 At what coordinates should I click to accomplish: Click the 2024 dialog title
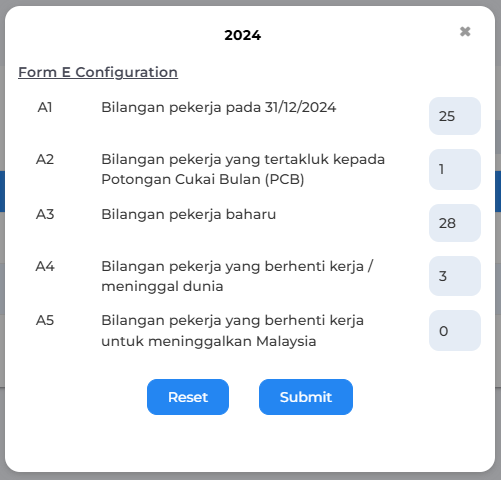point(243,35)
